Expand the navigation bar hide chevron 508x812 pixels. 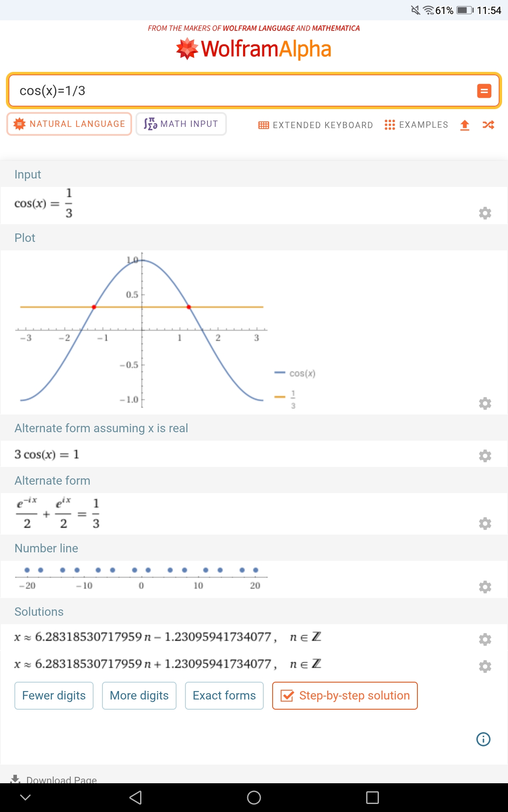click(x=25, y=798)
